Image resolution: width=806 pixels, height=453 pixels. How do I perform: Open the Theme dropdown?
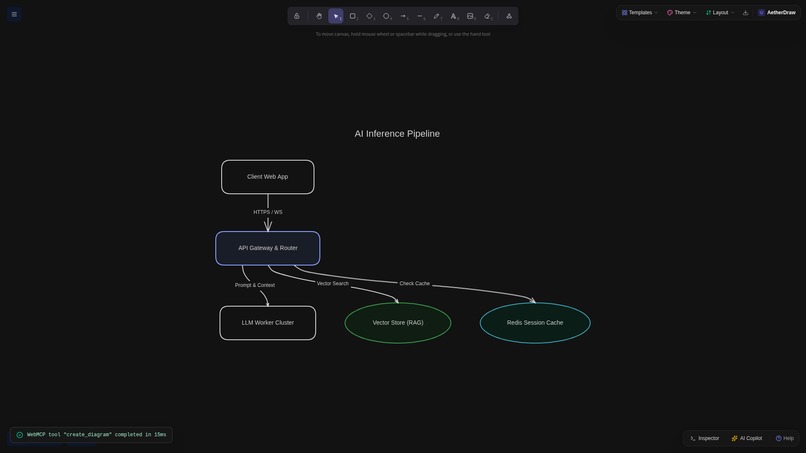tap(681, 12)
